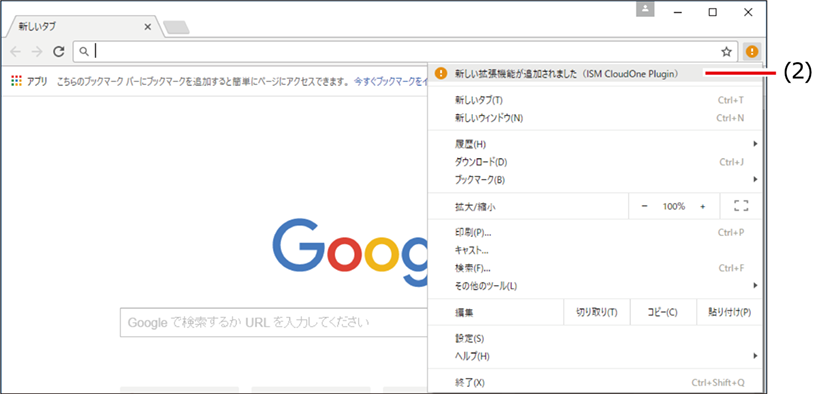This screenshot has width=815, height=394.
Task: Expand the 履歴(H) submenu
Action: coord(595,144)
